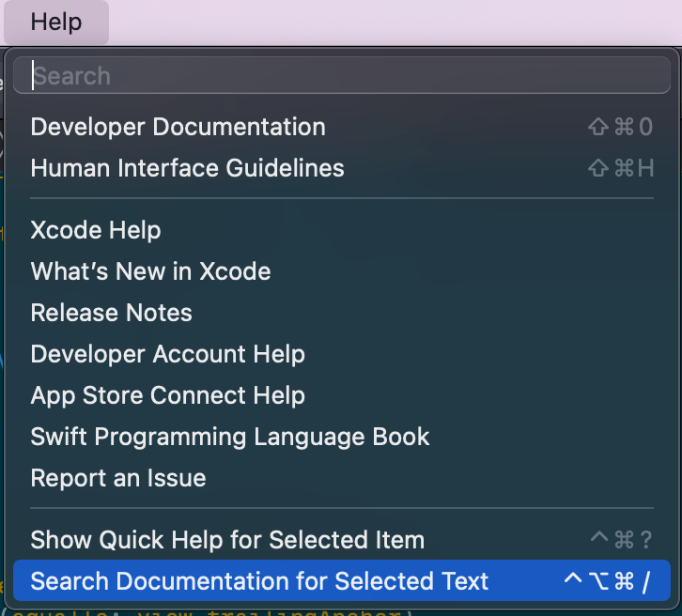Open the Swift Programming Language Book
Screen dimensions: 682x616
tap(230, 437)
